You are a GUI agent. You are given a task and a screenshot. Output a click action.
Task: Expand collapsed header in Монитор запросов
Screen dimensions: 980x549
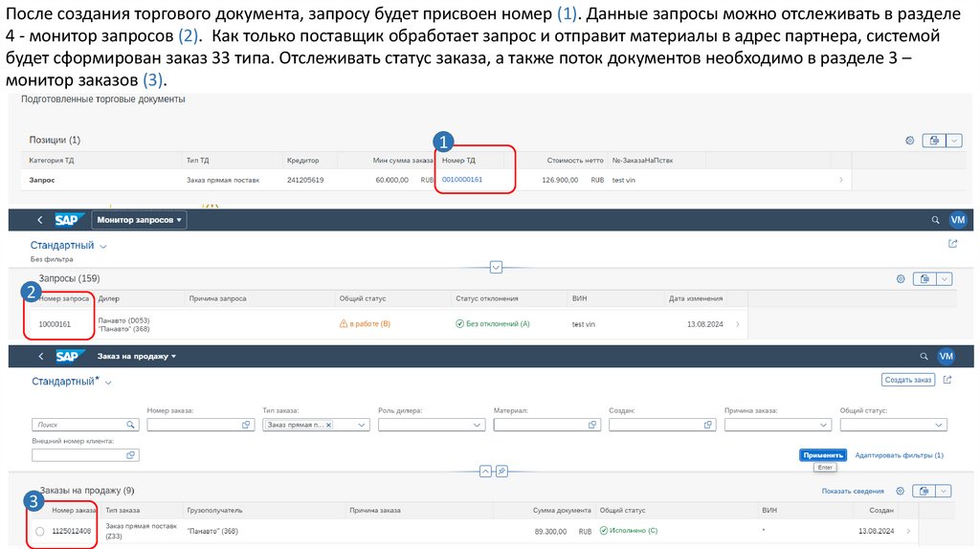coord(496,267)
